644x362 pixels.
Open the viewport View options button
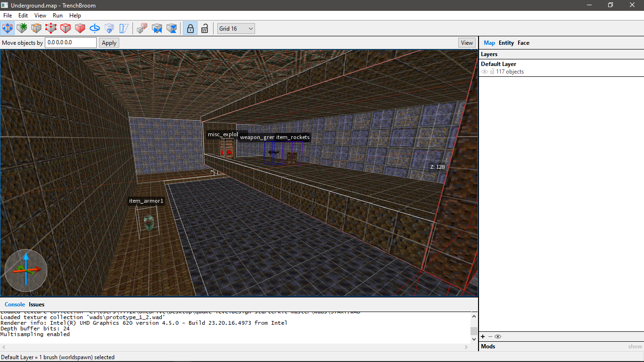click(467, 43)
